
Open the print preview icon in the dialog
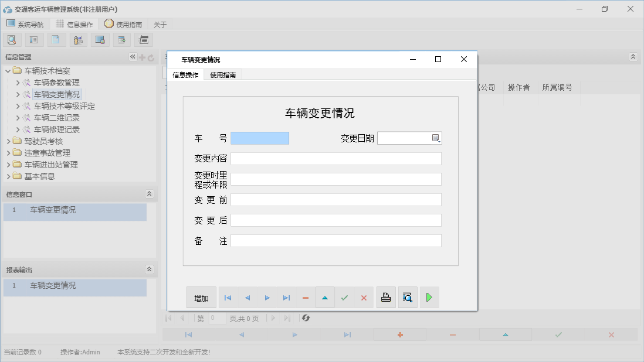(408, 298)
